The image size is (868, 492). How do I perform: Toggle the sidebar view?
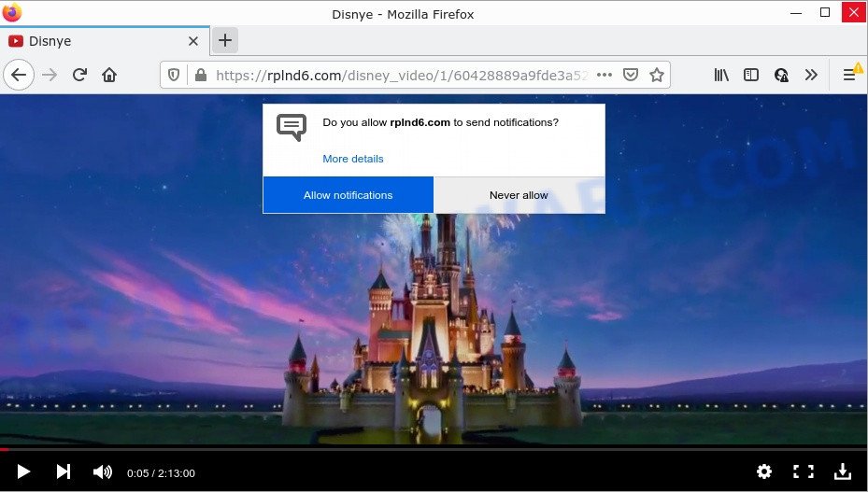click(751, 75)
